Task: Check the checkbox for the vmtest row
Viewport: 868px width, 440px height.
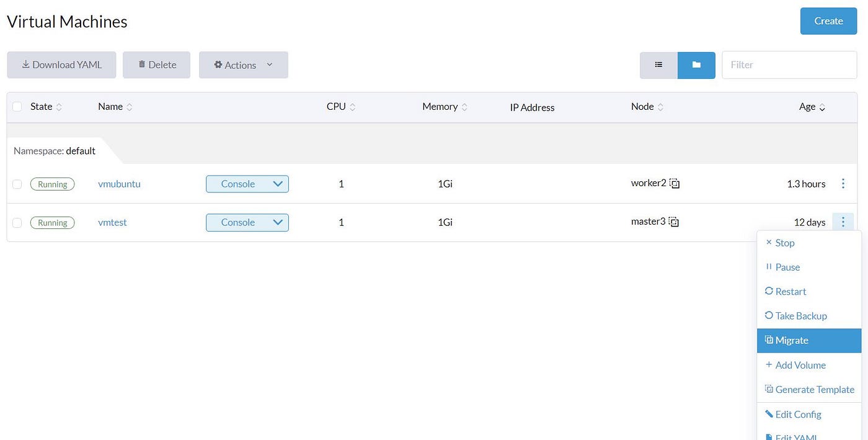Action: pos(17,222)
